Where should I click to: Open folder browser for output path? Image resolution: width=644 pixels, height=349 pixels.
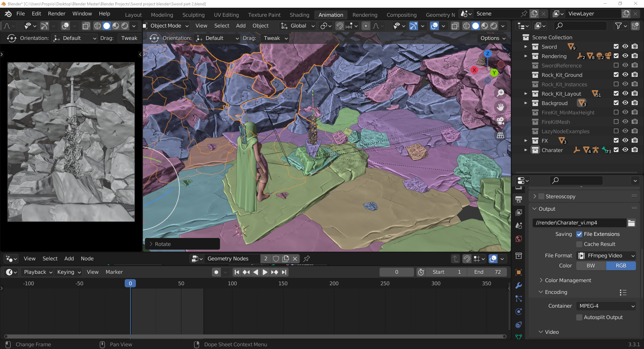click(x=631, y=223)
